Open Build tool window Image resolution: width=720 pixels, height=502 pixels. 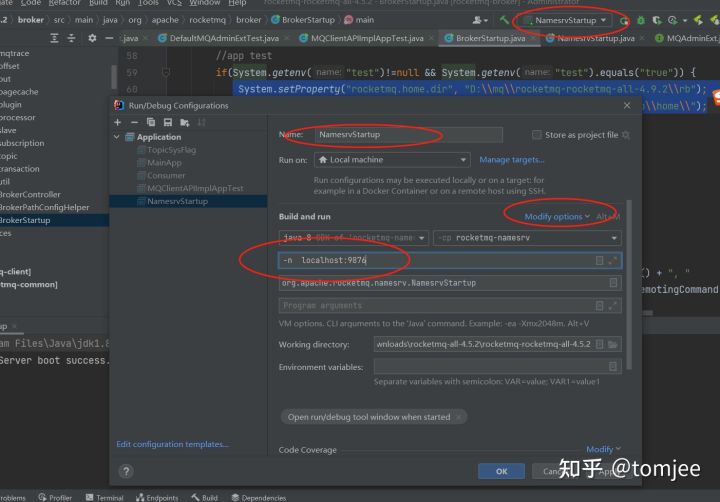click(205, 498)
